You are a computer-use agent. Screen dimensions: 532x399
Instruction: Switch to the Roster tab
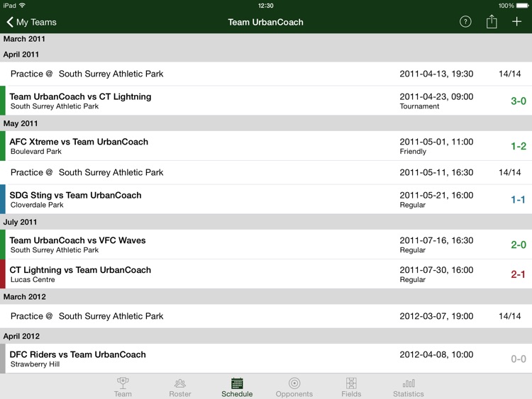(x=180, y=388)
